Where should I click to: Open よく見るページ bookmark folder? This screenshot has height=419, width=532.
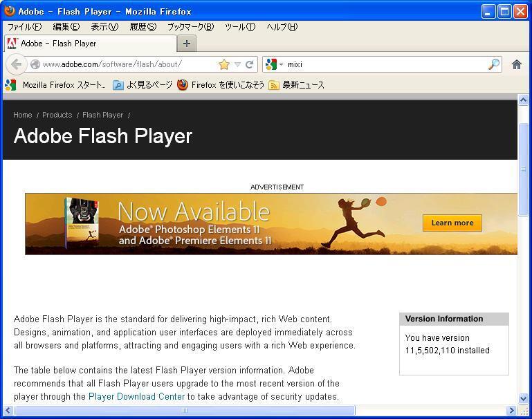(142, 85)
